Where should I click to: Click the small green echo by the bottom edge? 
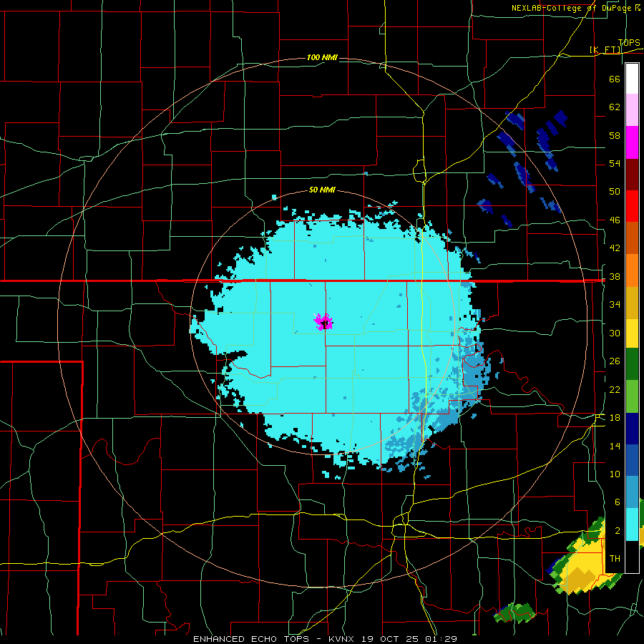(516, 613)
